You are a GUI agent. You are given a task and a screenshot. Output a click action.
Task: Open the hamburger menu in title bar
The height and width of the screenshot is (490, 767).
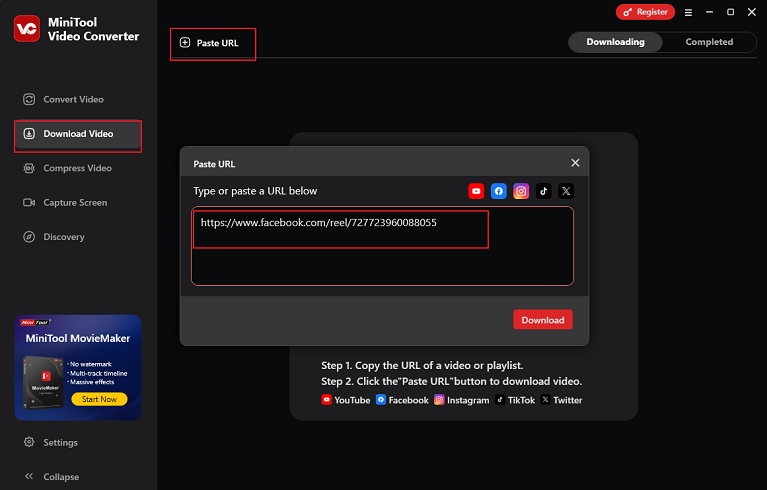tap(688, 13)
